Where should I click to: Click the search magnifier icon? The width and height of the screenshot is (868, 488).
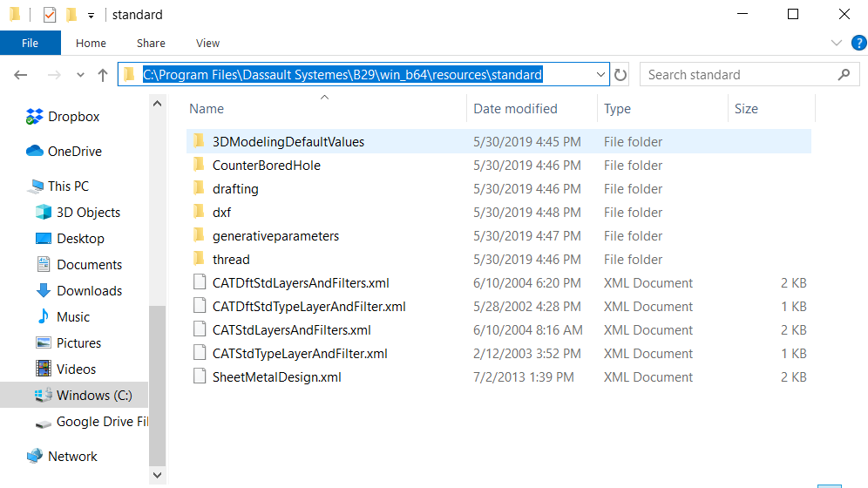[844, 74]
